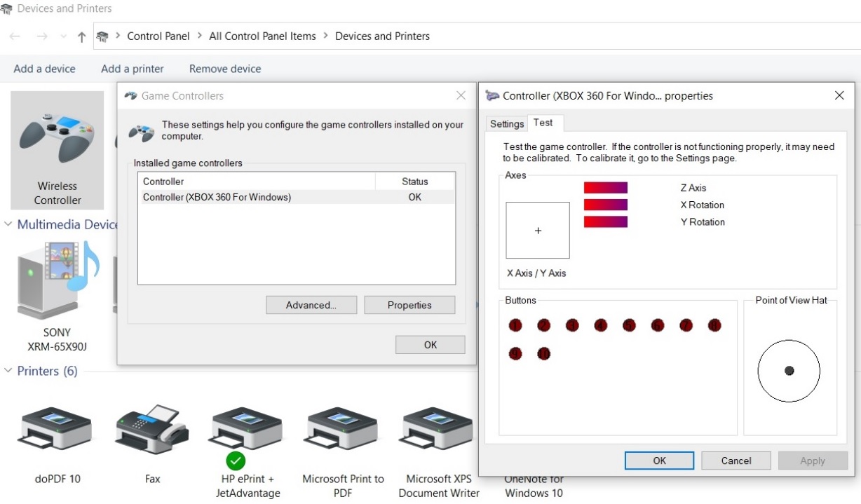Image resolution: width=861 pixels, height=504 pixels.
Task: Select the Microsoft Print to PDF printer
Action: click(343, 428)
